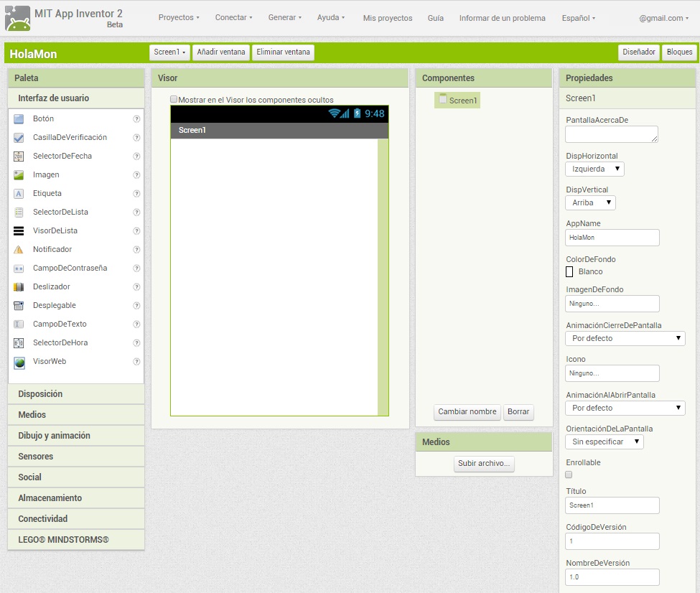
Task: Click the Notificador warning triangle icon
Action: tap(19, 250)
